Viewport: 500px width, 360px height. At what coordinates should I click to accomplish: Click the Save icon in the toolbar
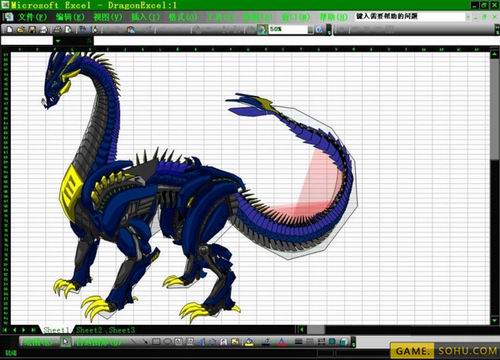tap(32, 30)
